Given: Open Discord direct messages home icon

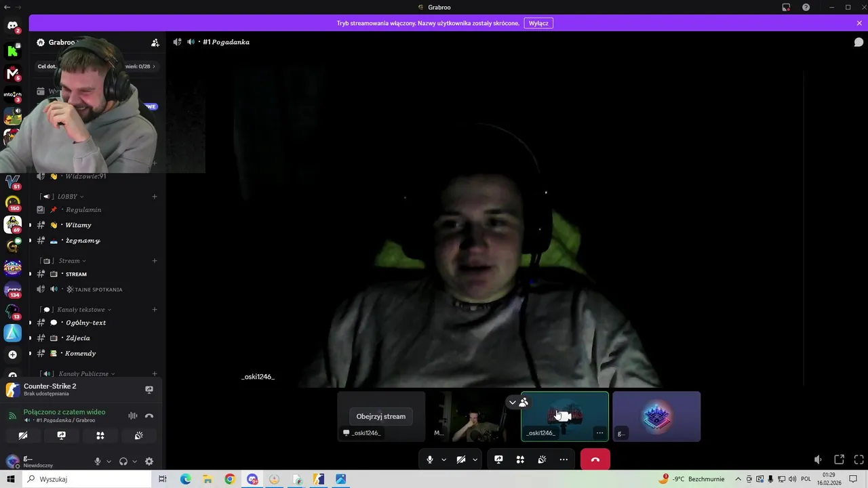Looking at the screenshot, I should [12, 26].
